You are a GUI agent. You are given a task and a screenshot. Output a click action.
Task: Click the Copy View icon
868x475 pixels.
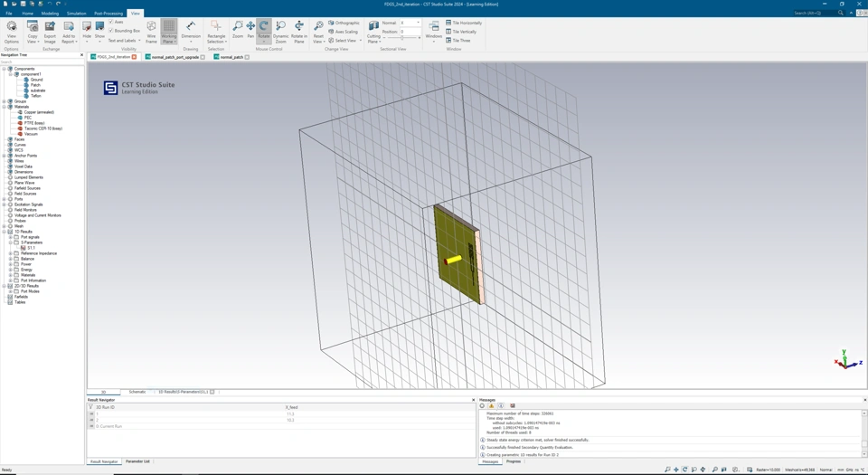33,26
